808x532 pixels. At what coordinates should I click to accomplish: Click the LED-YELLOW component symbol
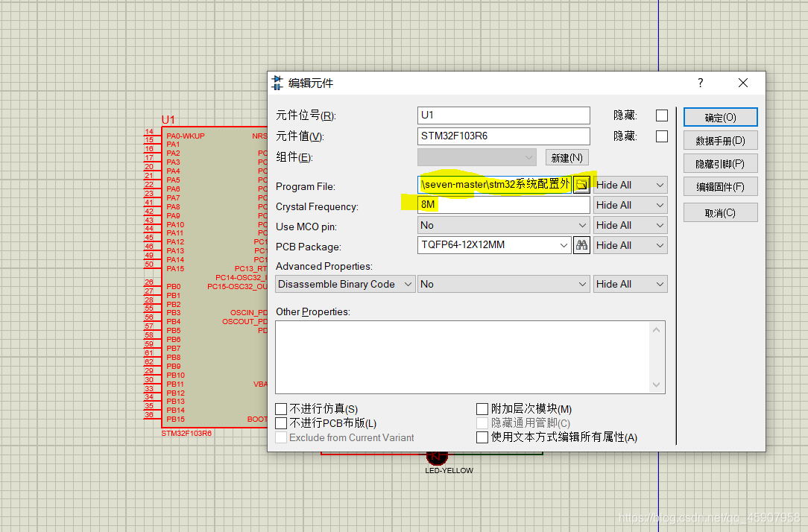tap(437, 456)
